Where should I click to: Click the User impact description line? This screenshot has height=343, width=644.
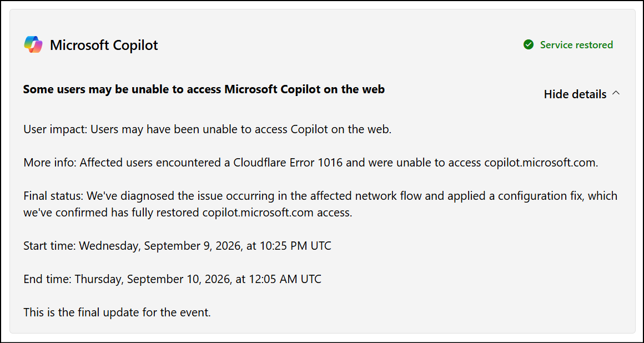point(208,130)
